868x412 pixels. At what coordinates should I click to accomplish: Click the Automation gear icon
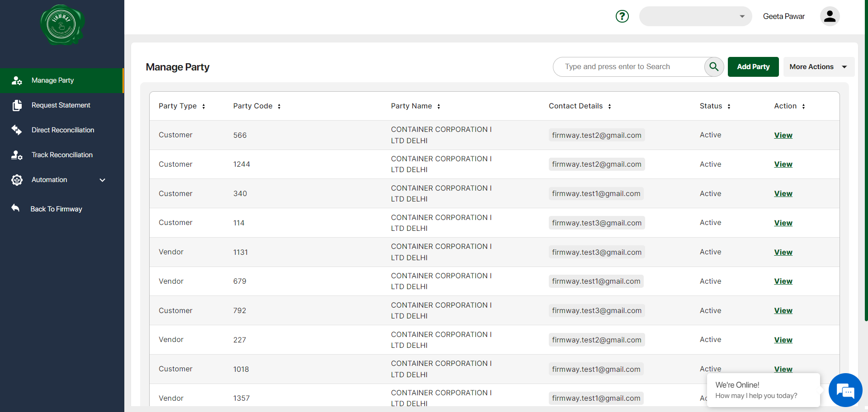coord(17,180)
